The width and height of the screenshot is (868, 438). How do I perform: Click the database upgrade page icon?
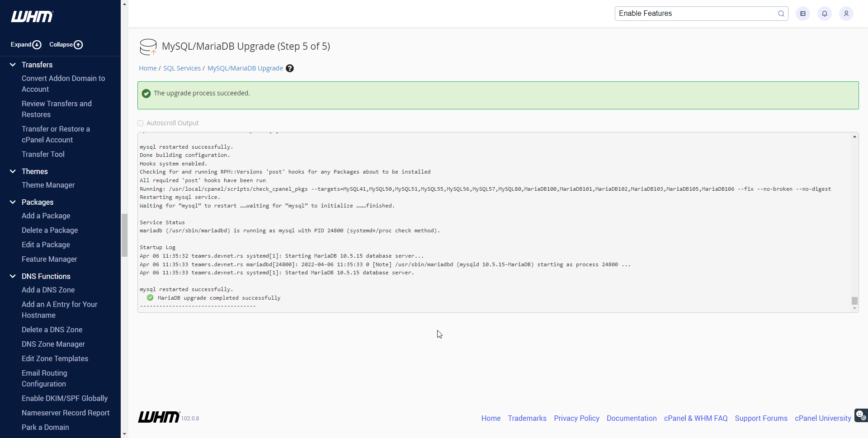pos(148,47)
